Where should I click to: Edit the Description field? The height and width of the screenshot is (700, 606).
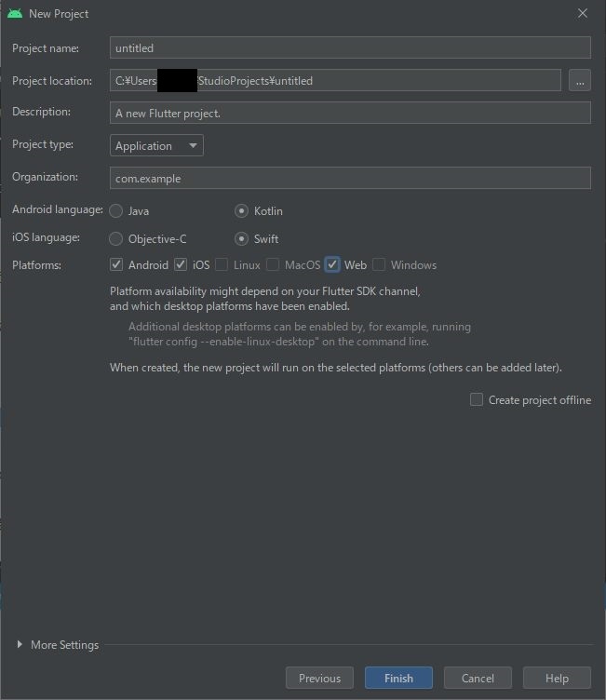tap(350, 113)
